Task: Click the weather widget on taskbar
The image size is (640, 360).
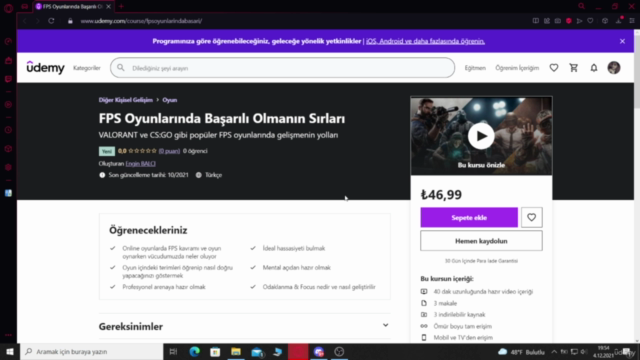Action: pos(522,351)
